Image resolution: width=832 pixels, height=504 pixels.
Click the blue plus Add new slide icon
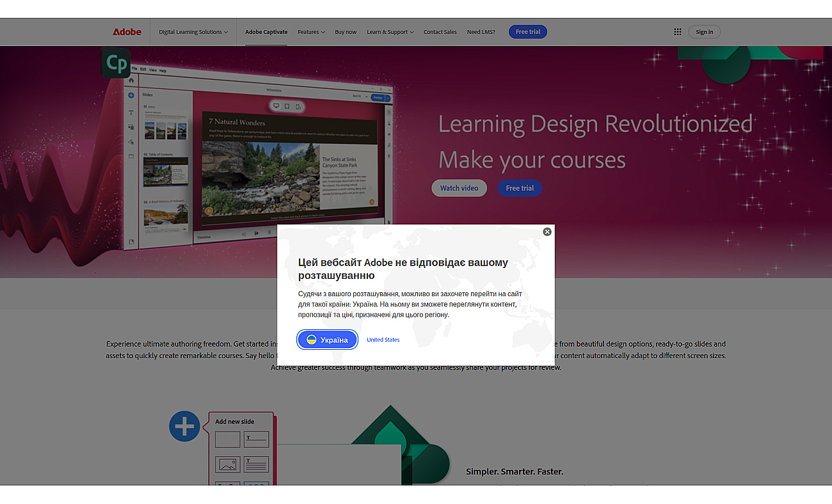tap(184, 426)
